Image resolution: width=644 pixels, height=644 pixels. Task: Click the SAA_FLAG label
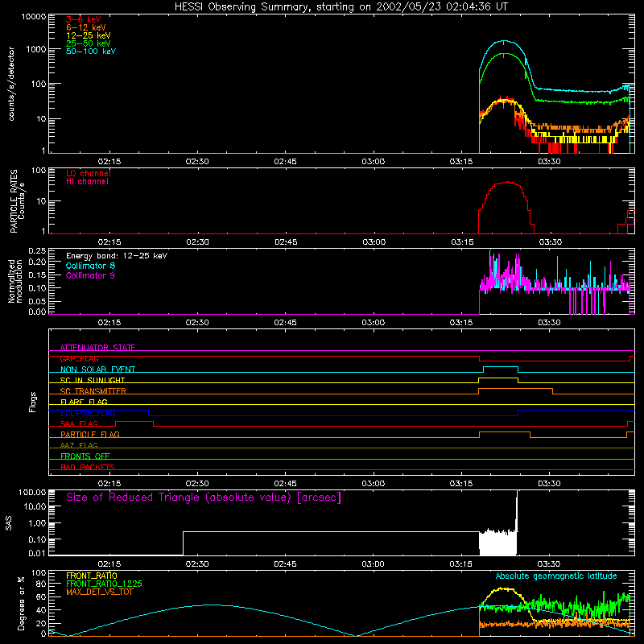click(x=79, y=423)
